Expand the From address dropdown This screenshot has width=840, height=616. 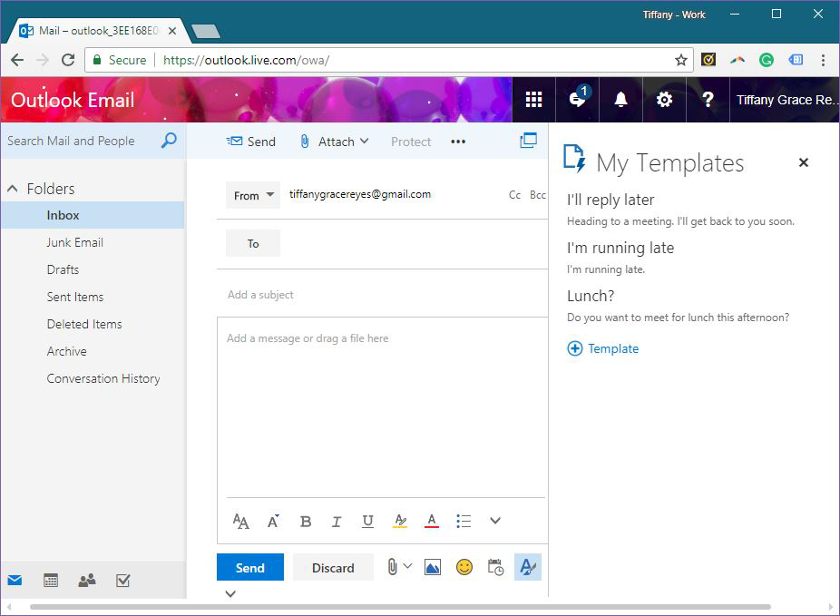pyautogui.click(x=253, y=195)
